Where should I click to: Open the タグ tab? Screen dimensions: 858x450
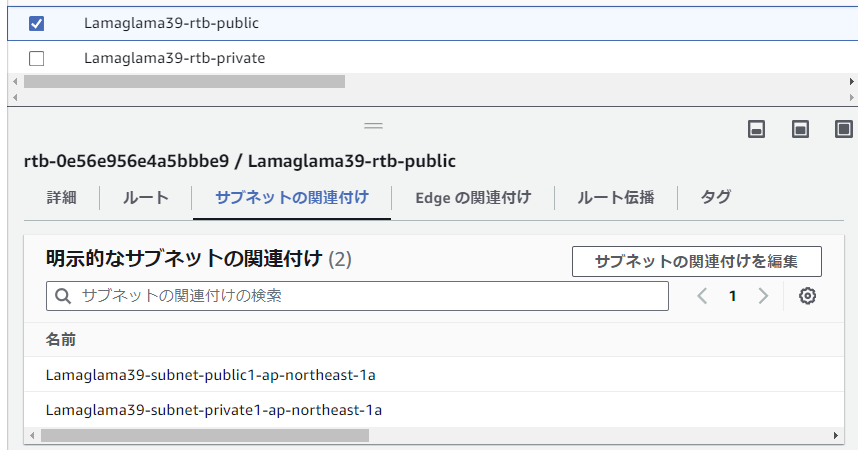(x=716, y=198)
